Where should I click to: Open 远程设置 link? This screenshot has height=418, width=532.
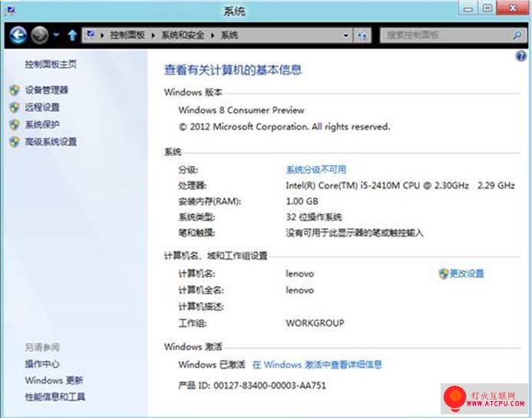(42, 108)
